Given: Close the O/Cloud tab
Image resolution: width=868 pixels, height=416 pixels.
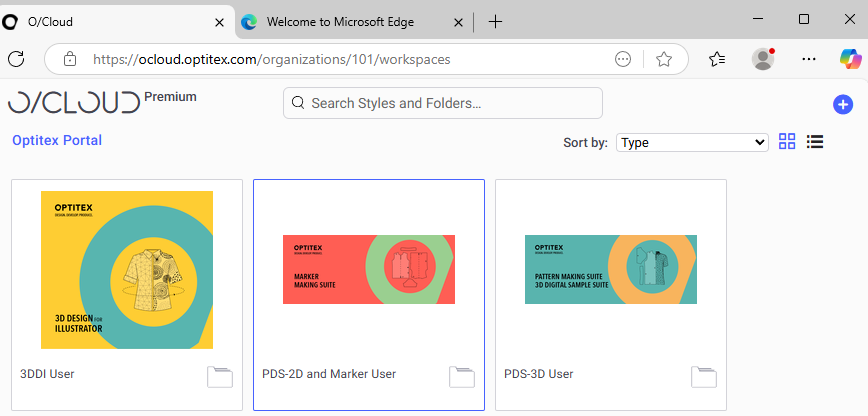Looking at the screenshot, I should pos(219,22).
